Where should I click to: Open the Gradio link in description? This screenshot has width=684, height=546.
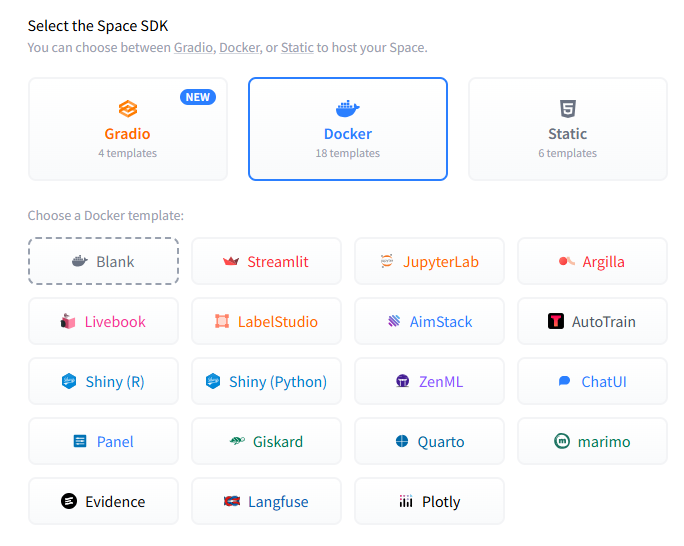[x=192, y=47]
